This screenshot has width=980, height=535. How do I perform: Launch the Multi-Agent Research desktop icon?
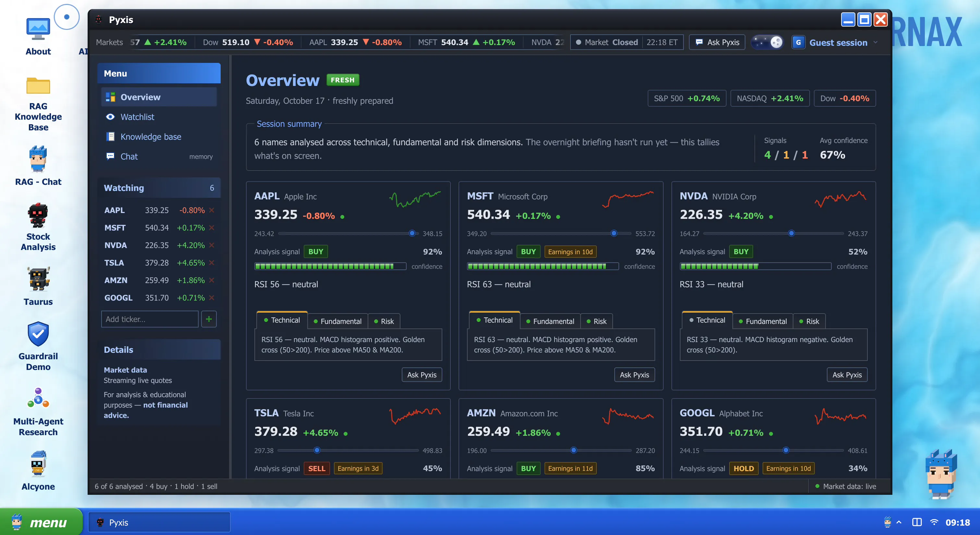[x=38, y=412]
